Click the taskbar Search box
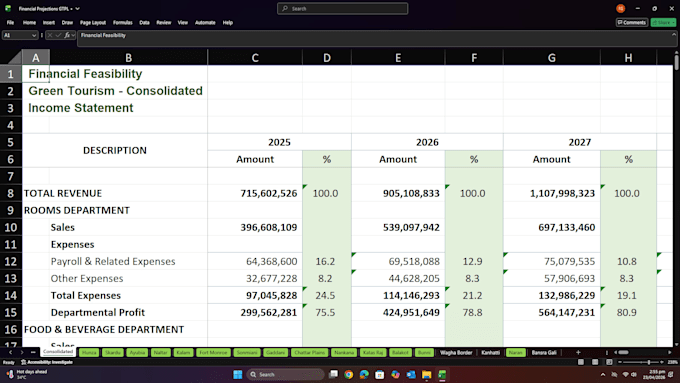 point(286,374)
